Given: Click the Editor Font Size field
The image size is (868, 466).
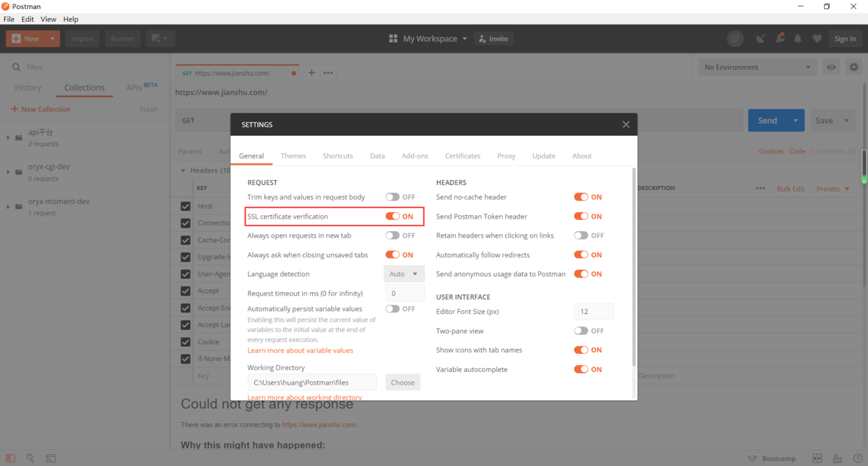Looking at the screenshot, I should 594,312.
